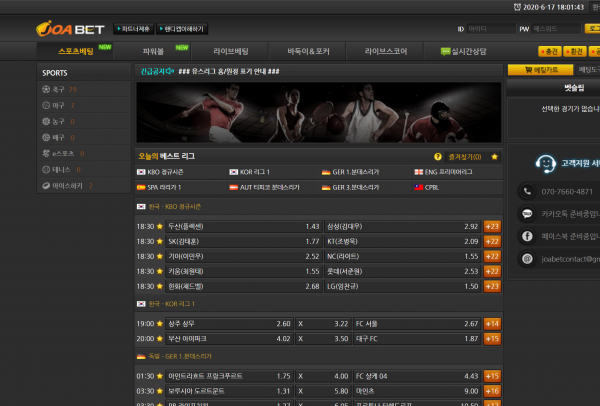The image size is (600, 406).
Task: Select the 야구 baseball sidebar icon
Action: coord(46,105)
